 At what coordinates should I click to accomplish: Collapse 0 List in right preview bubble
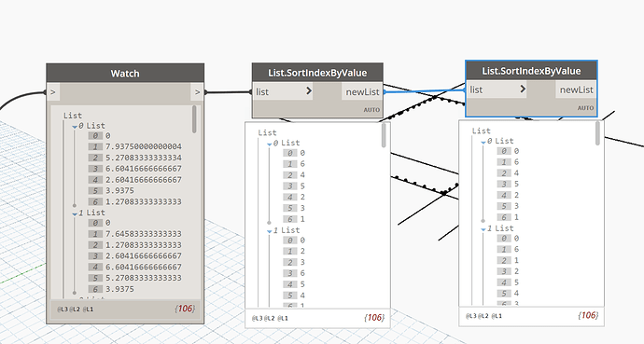(483, 143)
